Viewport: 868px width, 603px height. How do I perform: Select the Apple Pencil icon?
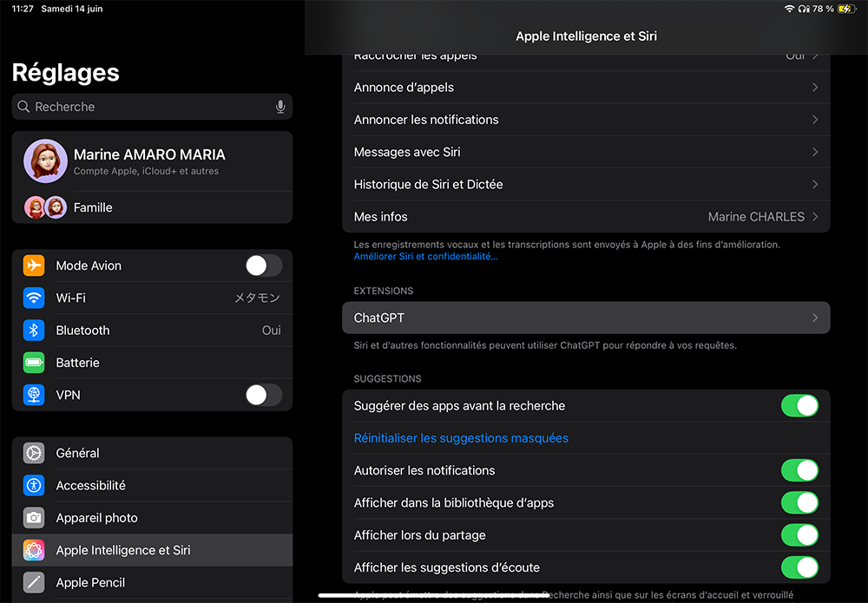(x=34, y=583)
